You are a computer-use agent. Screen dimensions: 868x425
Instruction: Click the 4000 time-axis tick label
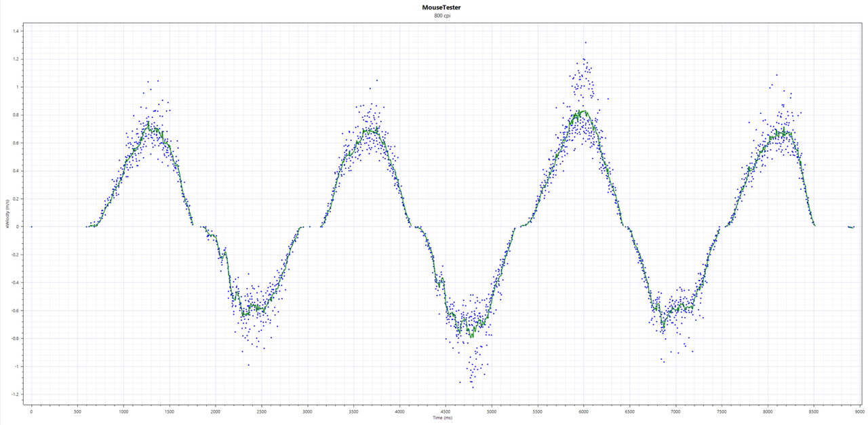pyautogui.click(x=399, y=411)
